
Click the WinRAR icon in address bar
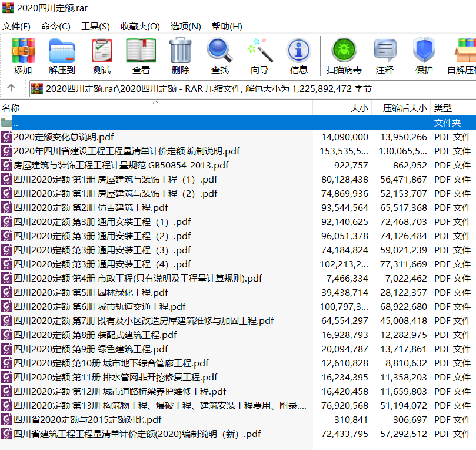(x=37, y=88)
